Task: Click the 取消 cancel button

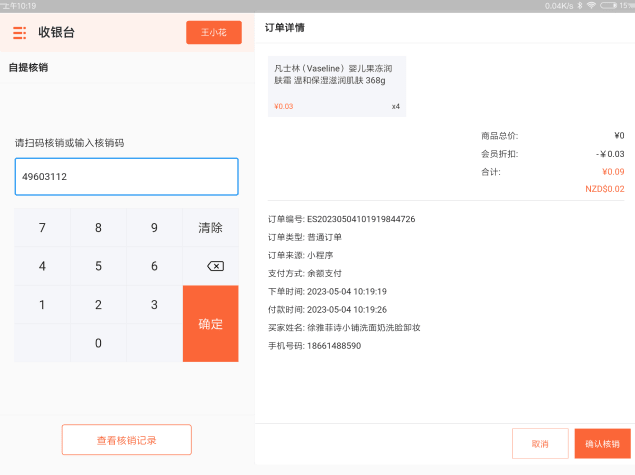Action: 540,443
